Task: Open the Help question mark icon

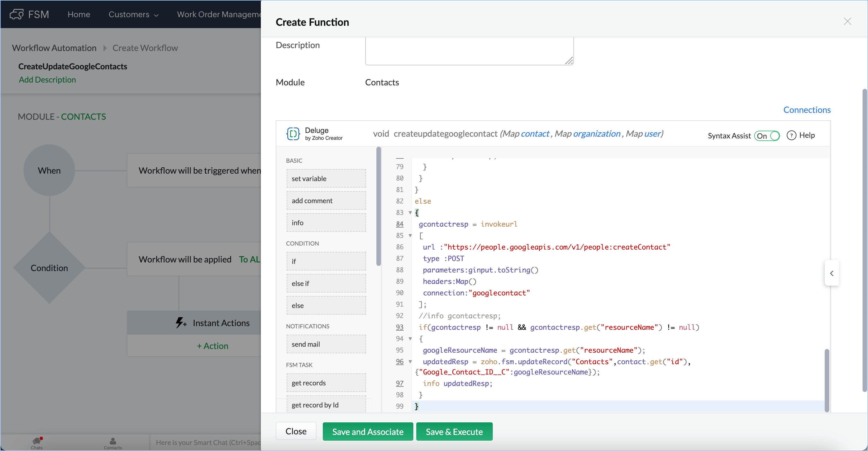Action: coord(791,136)
